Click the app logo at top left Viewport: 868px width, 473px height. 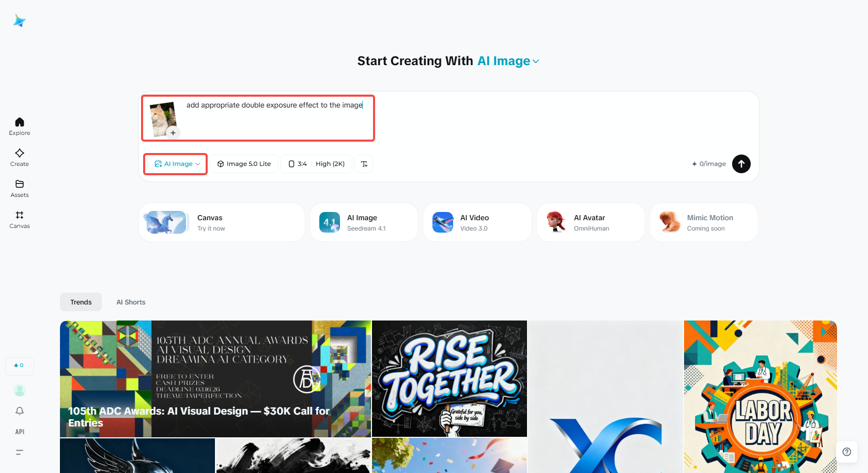[x=19, y=21]
